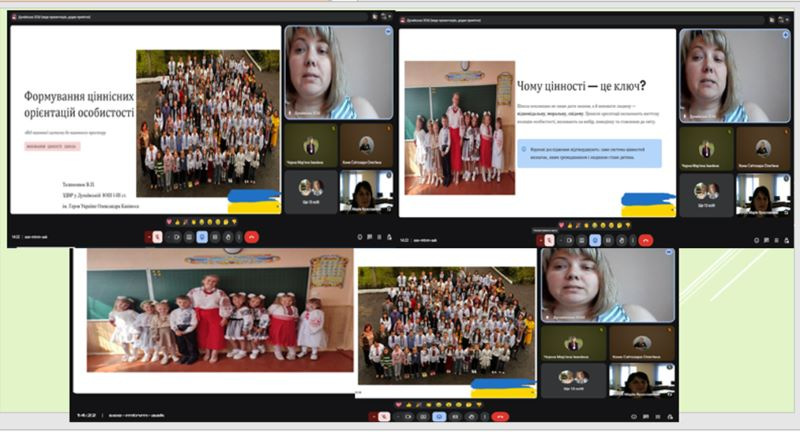The height and width of the screenshot is (432, 800).
Task: Open chat panel in the top-right Meet window
Action: [766, 240]
